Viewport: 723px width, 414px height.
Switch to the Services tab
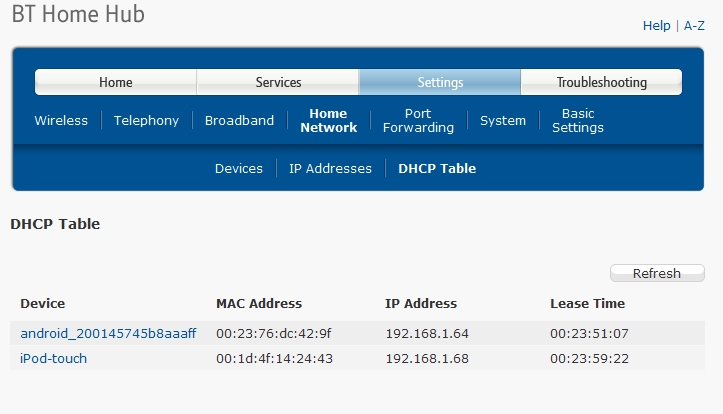coord(278,82)
